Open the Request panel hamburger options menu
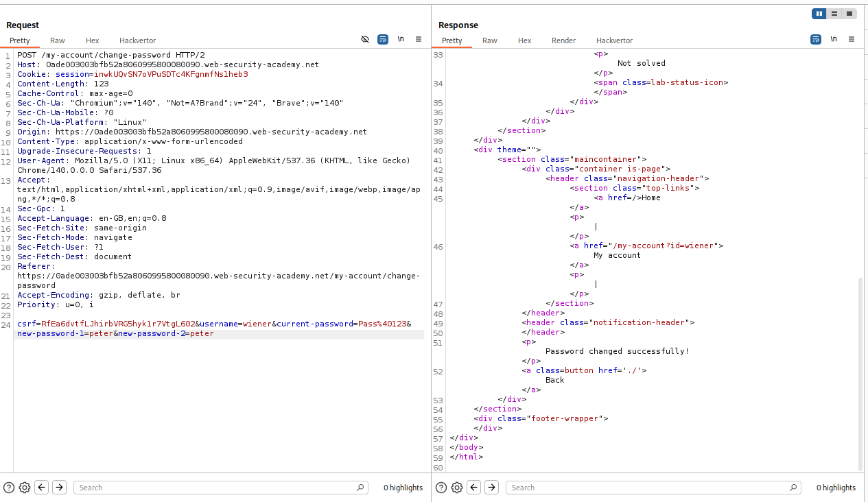 [419, 40]
